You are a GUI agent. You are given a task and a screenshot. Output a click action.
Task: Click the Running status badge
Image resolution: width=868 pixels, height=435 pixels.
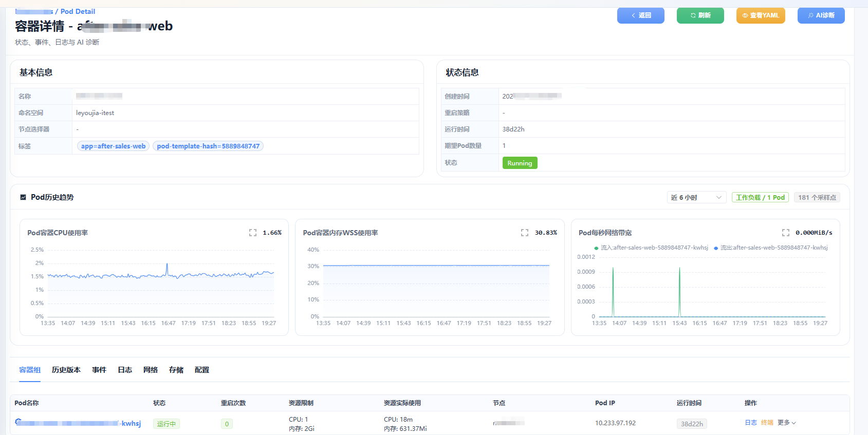520,163
